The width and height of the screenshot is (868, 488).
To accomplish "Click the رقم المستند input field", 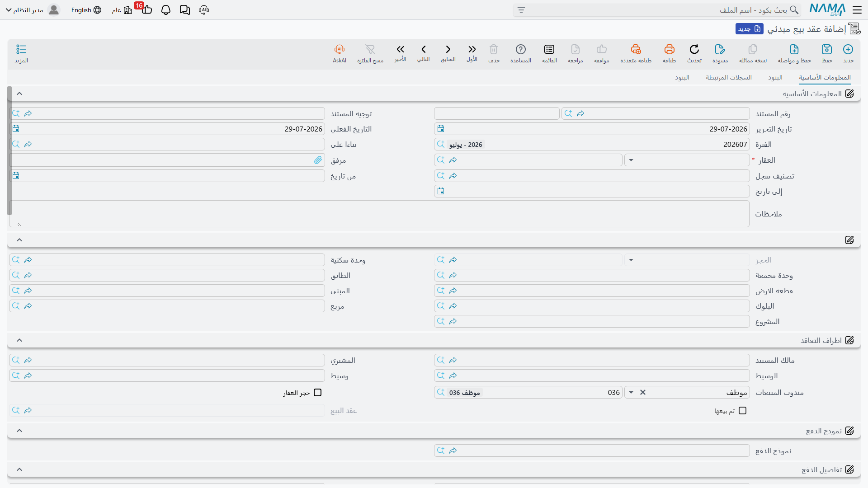I will (656, 113).
